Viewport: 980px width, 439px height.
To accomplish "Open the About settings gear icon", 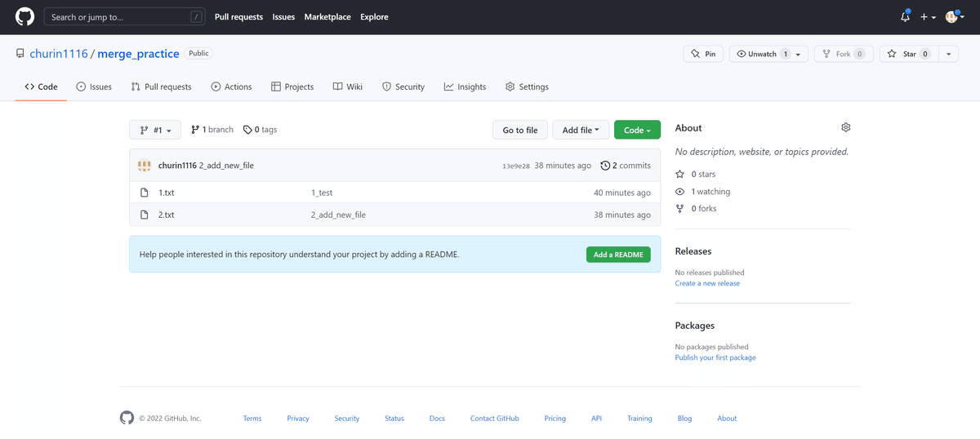I will pos(845,127).
